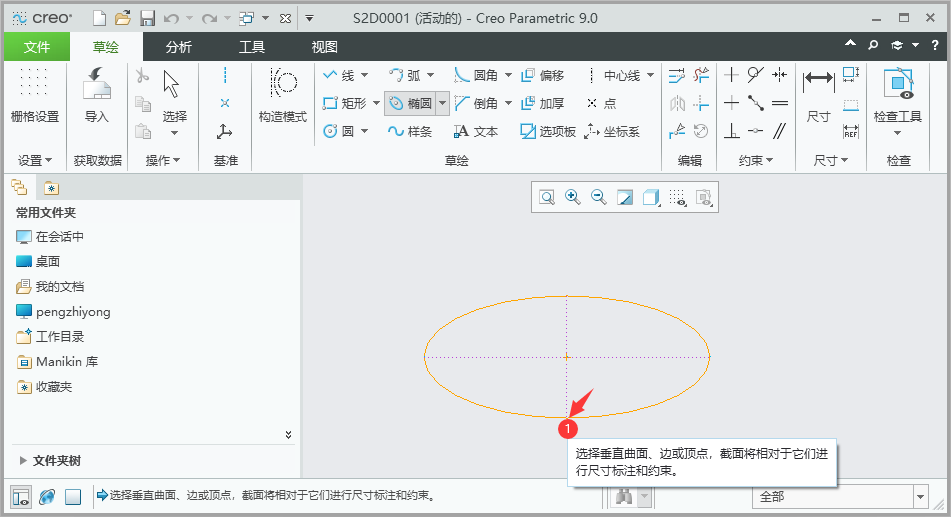951x517 pixels.
Task: Expand the 矩形 rectangle dropdown arrow
Action: [x=376, y=103]
